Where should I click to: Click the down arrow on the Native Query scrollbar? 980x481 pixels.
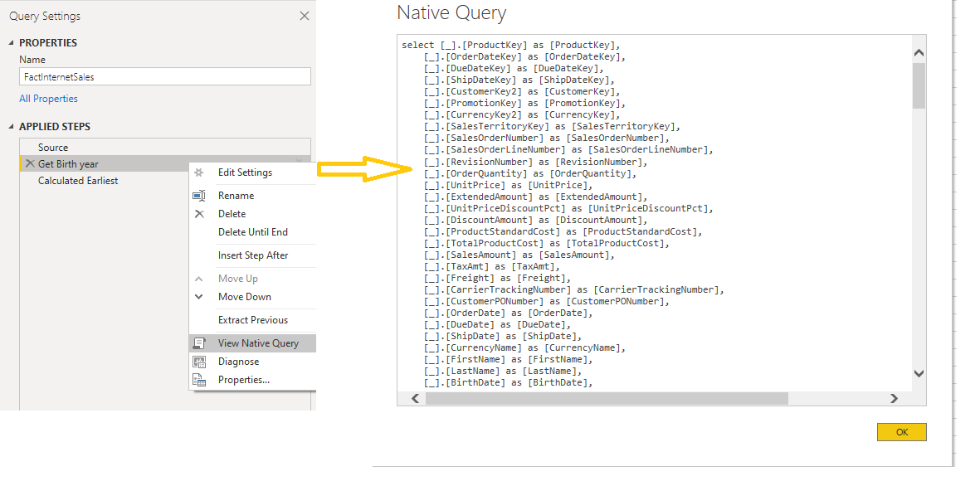pyautogui.click(x=918, y=373)
